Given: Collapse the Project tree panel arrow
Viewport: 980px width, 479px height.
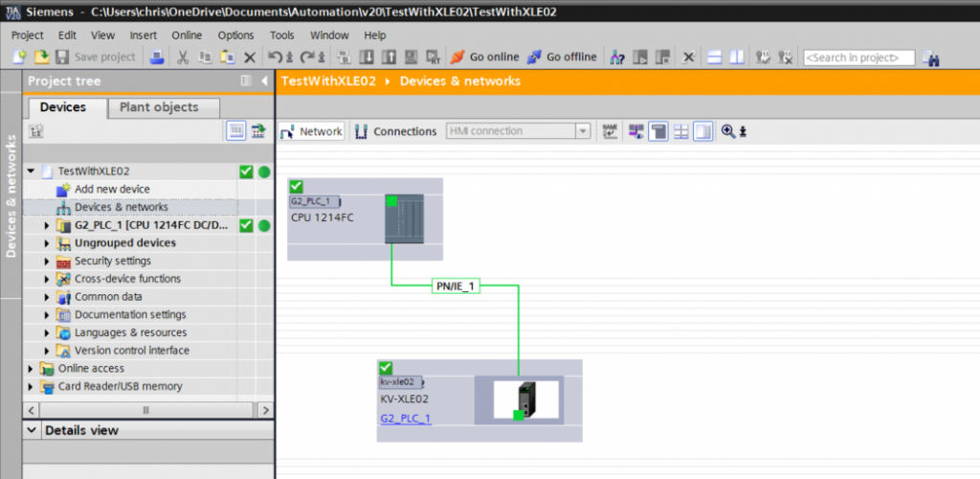Looking at the screenshot, I should point(264,81).
